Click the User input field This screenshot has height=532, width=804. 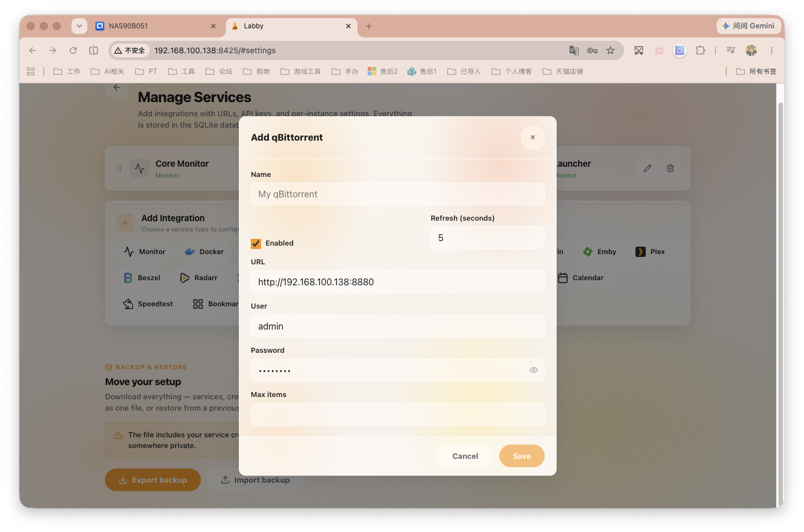pos(397,326)
